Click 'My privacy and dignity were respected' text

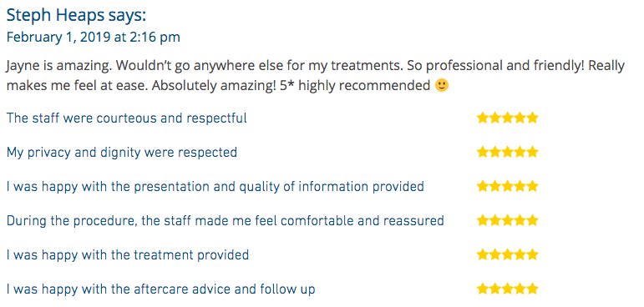[122, 153]
